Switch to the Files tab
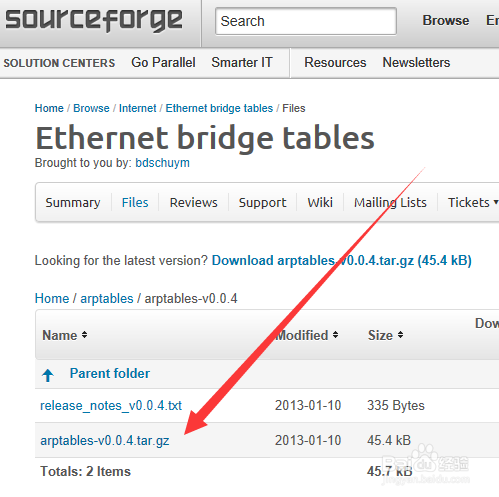This screenshot has width=499, height=497. (x=135, y=202)
